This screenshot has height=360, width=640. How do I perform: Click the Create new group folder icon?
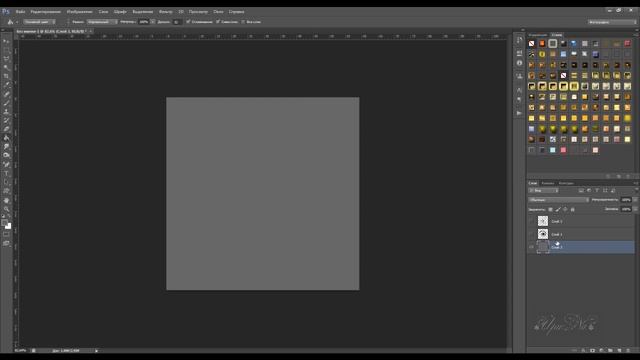pos(610,350)
